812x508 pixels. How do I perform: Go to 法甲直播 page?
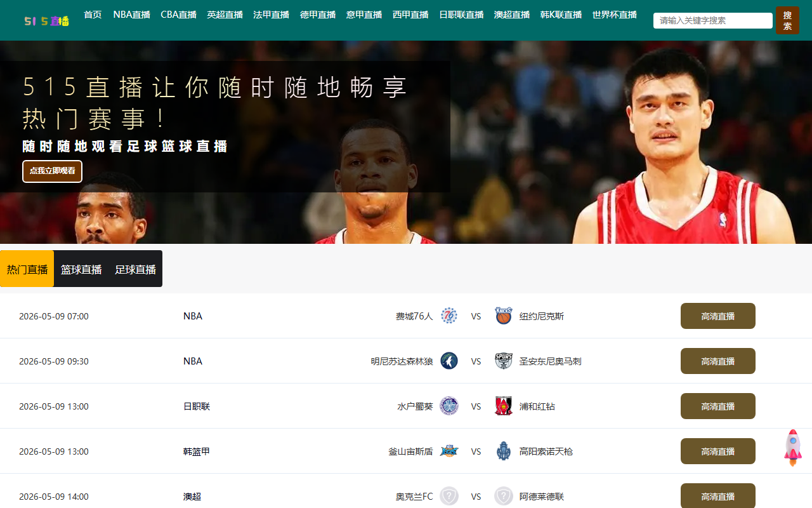(x=271, y=15)
